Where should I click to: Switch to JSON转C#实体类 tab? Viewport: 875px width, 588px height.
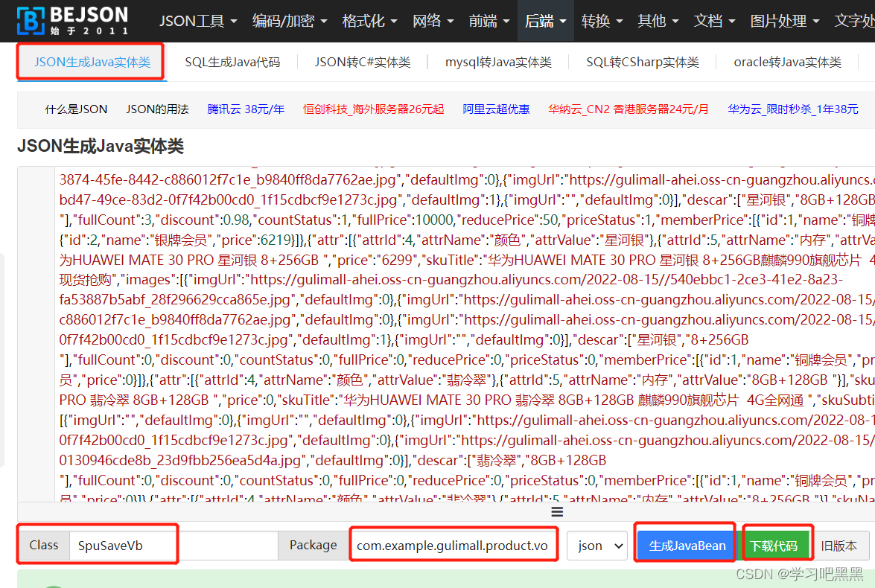pos(362,62)
